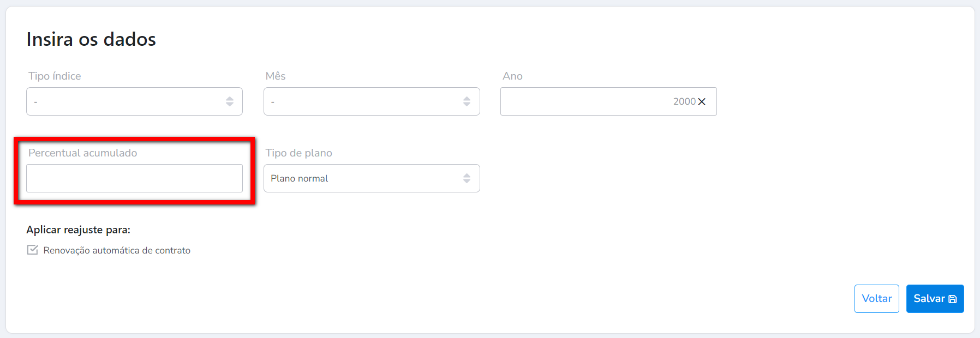
Task: Click the Mês selector arrows icon
Action: coord(467,101)
